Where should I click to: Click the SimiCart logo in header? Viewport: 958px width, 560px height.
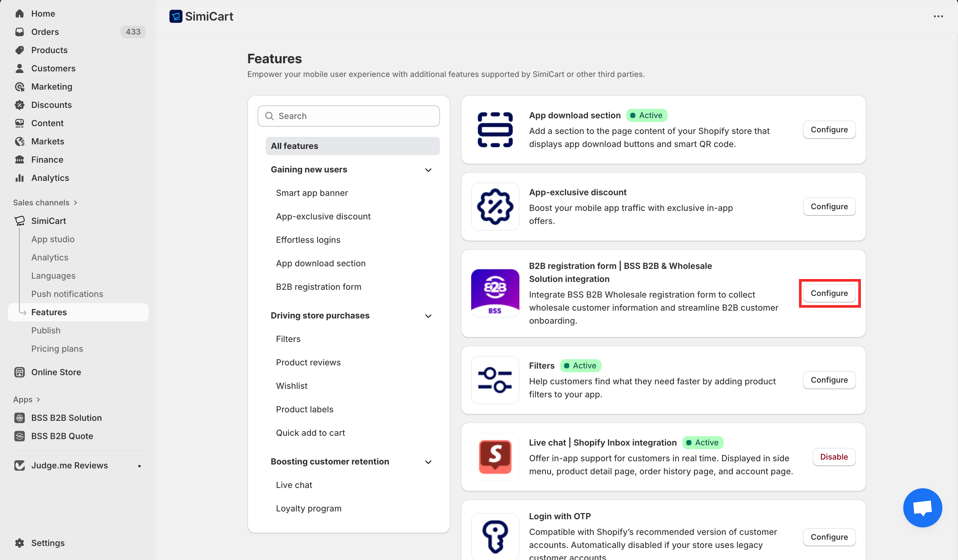pos(176,16)
